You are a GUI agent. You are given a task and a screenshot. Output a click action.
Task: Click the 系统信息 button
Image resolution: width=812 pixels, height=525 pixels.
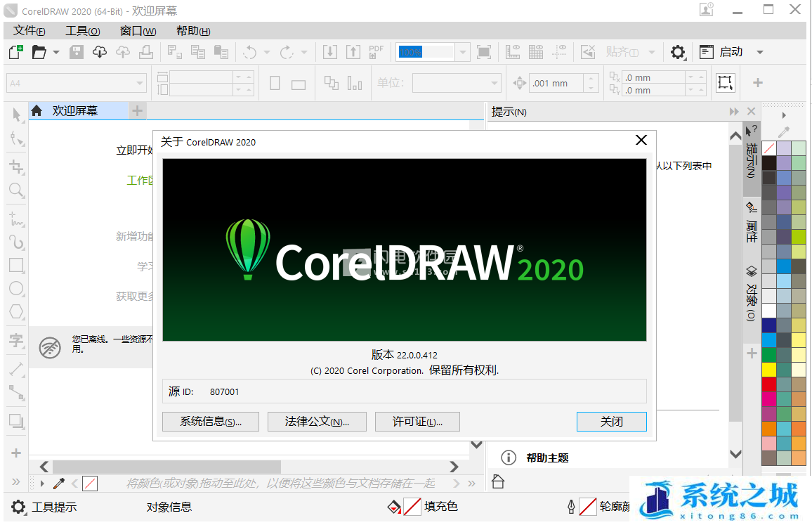click(x=211, y=422)
